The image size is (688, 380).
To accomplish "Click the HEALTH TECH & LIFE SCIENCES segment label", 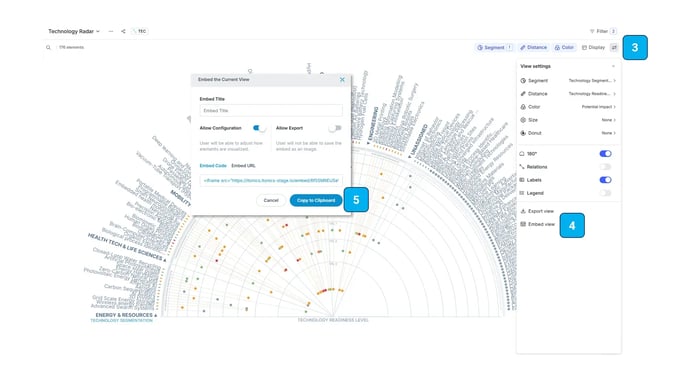I will 125,247.
